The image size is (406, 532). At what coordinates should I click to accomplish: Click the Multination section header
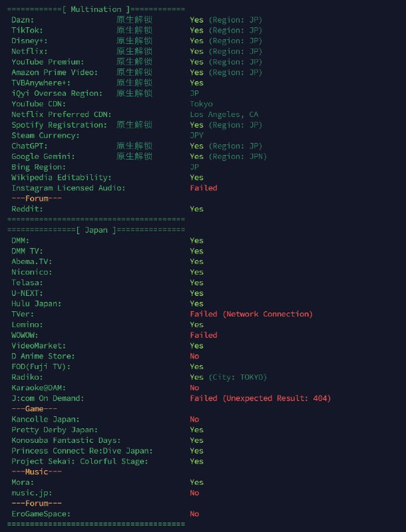click(96, 9)
